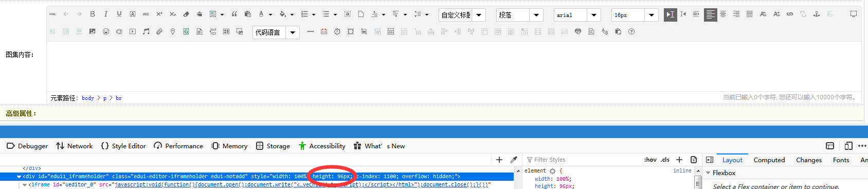
Task: Click the paste plain text icon
Action: pos(248,14)
